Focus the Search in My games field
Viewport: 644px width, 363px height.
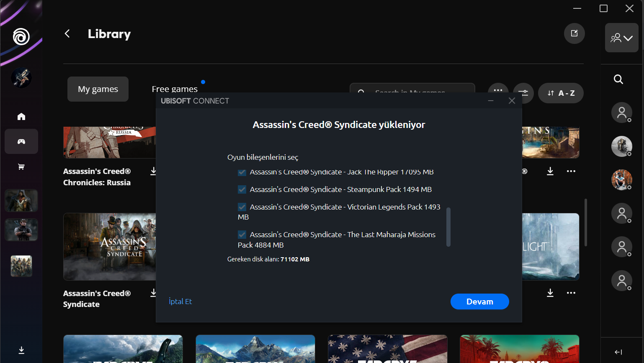coord(412,88)
